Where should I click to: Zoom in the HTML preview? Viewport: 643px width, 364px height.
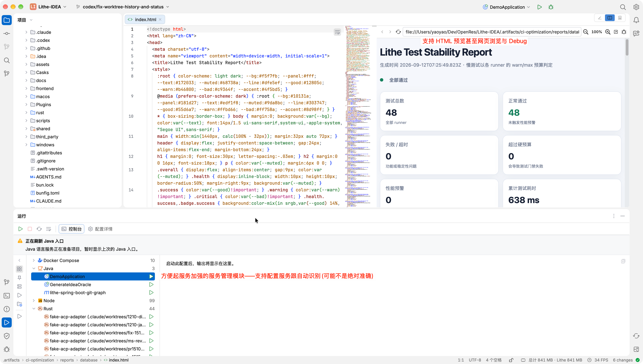tap(608, 32)
